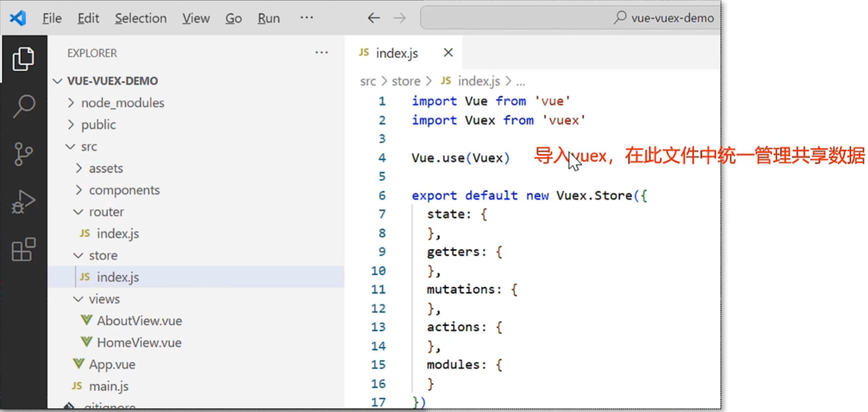Click the EXPLORER panel header
868x412 pixels.
92,53
